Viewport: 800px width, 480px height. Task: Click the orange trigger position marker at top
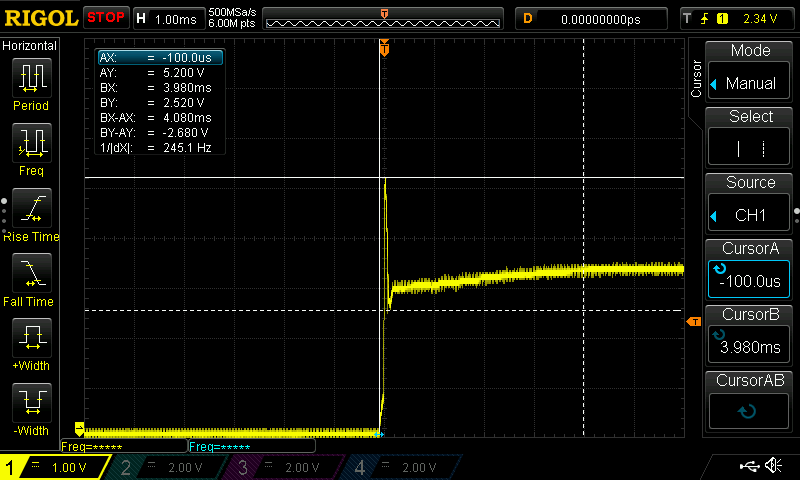click(x=384, y=47)
